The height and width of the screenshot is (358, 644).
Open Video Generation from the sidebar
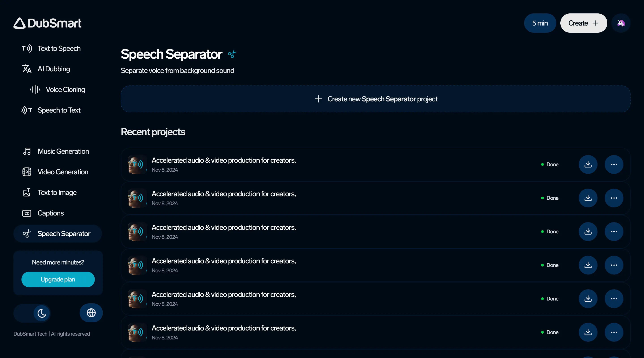(x=55, y=172)
